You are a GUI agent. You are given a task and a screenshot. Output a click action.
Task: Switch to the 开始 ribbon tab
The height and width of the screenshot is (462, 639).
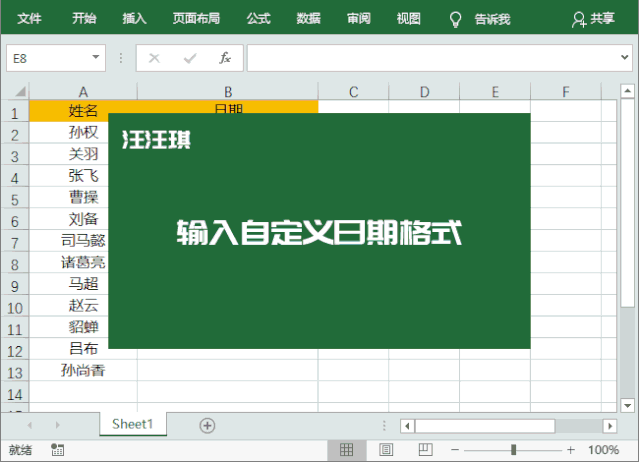point(84,18)
